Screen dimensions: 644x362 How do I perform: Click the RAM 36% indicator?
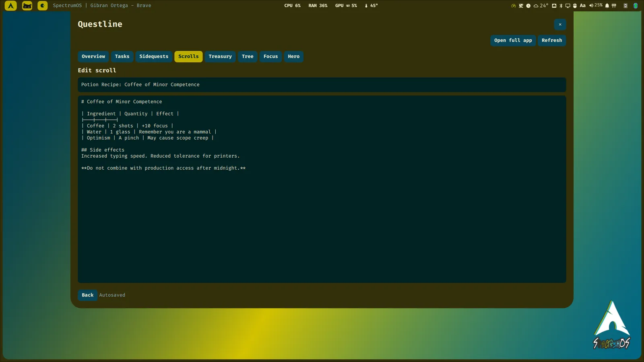318,6
